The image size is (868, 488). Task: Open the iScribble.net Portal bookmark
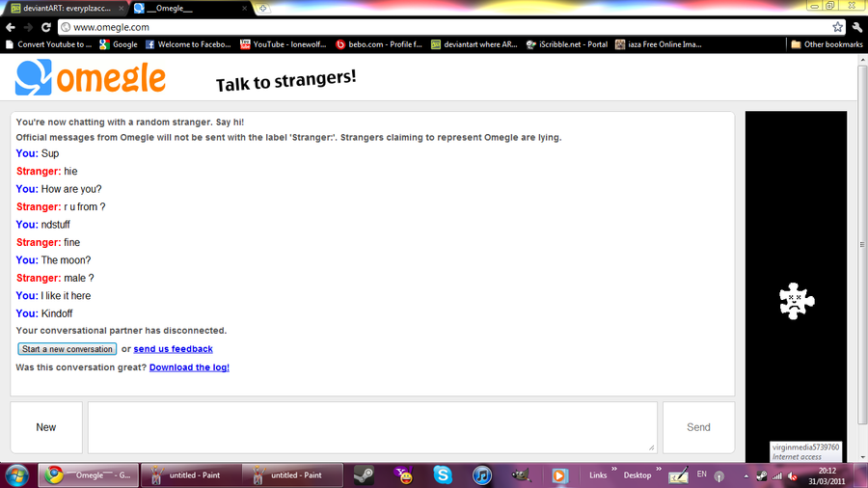tap(567, 44)
